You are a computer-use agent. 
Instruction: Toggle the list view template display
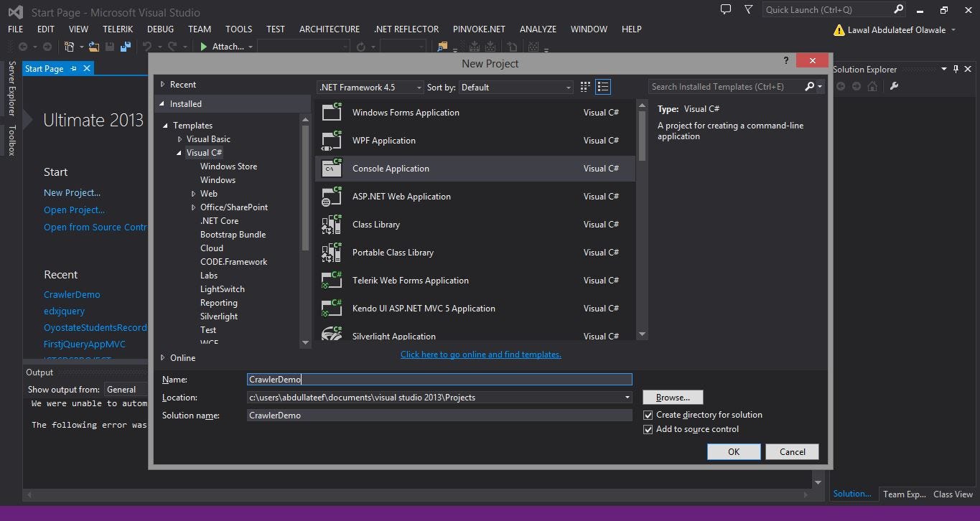(603, 86)
